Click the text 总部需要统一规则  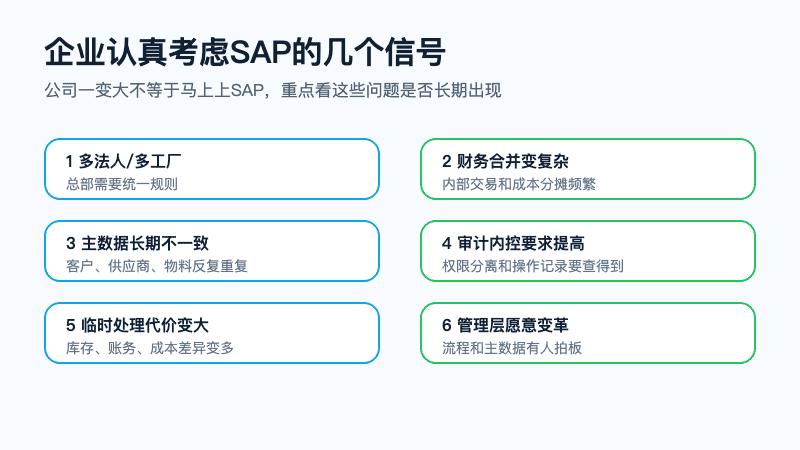(x=121, y=184)
